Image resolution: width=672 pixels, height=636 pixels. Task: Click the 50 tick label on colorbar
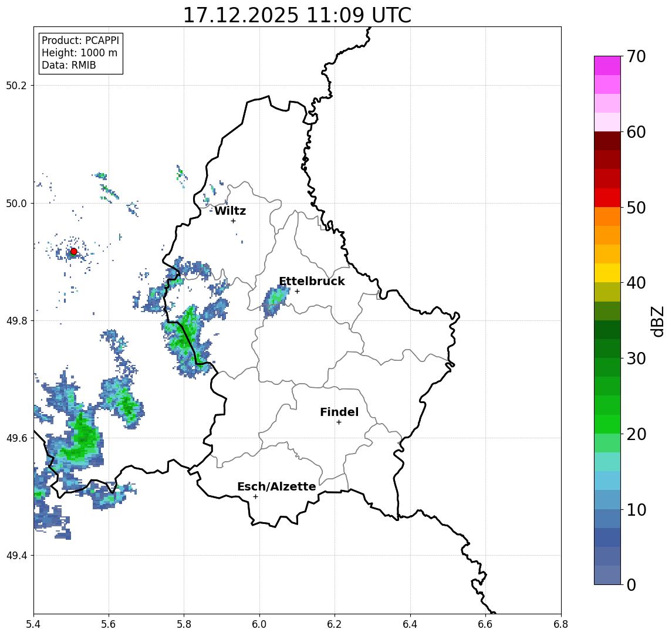[x=636, y=208]
